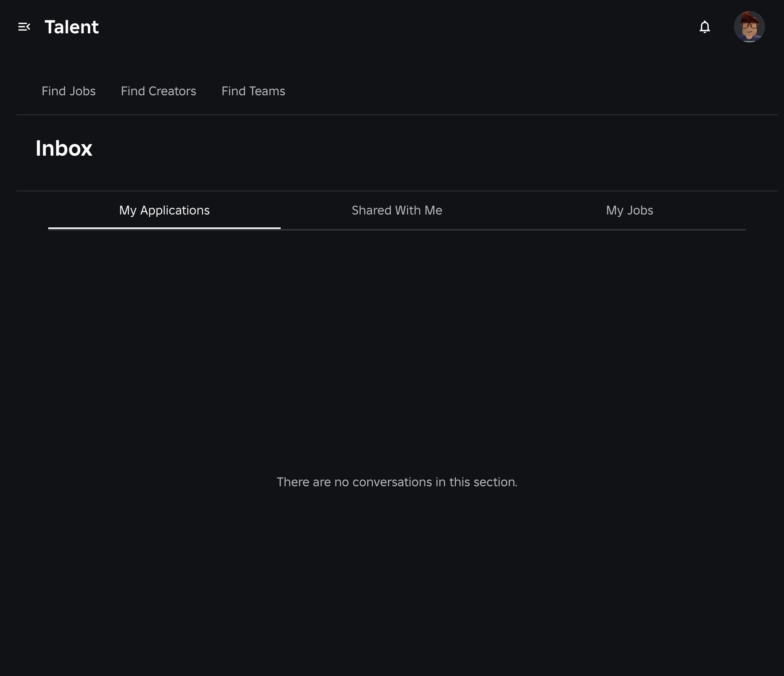Collapse the sidebar navigation menu icon
The image size is (784, 676).
(x=24, y=27)
